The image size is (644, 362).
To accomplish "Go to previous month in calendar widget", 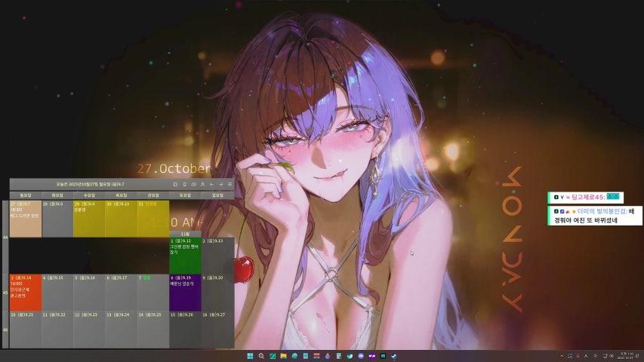I will pyautogui.click(x=212, y=184).
